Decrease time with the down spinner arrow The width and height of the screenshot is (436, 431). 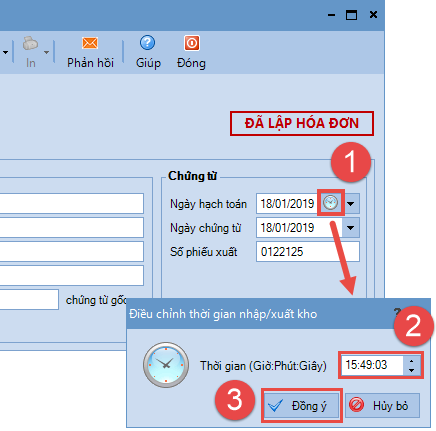click(x=411, y=370)
